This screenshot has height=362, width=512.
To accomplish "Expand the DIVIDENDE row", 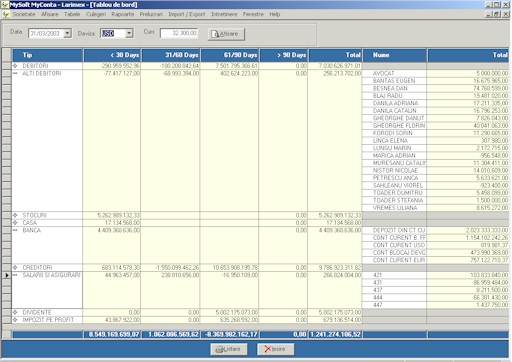I will [15, 312].
